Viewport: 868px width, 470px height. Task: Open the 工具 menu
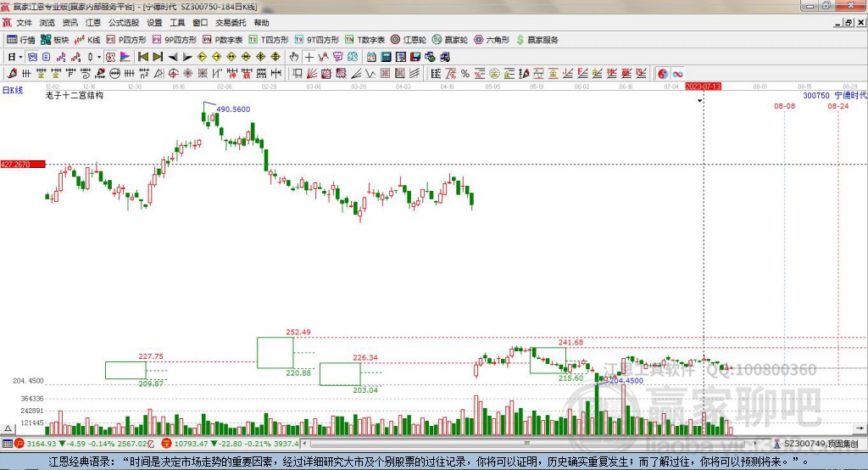177,23
